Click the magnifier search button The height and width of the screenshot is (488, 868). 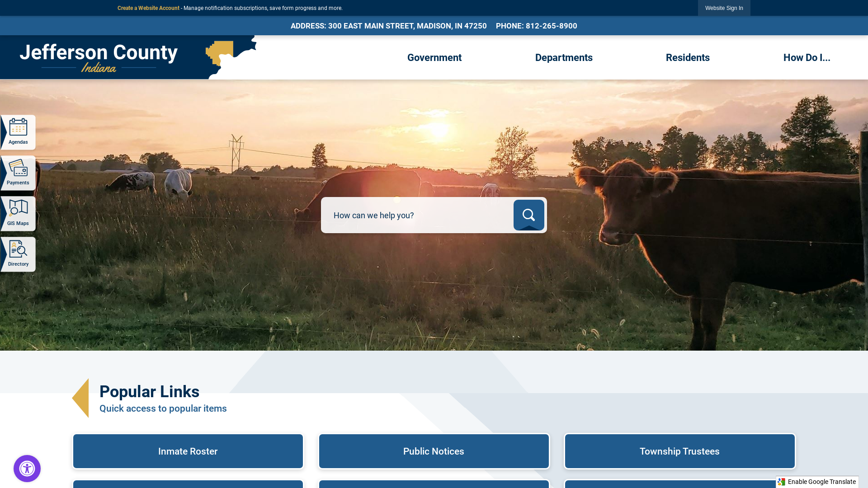click(528, 215)
